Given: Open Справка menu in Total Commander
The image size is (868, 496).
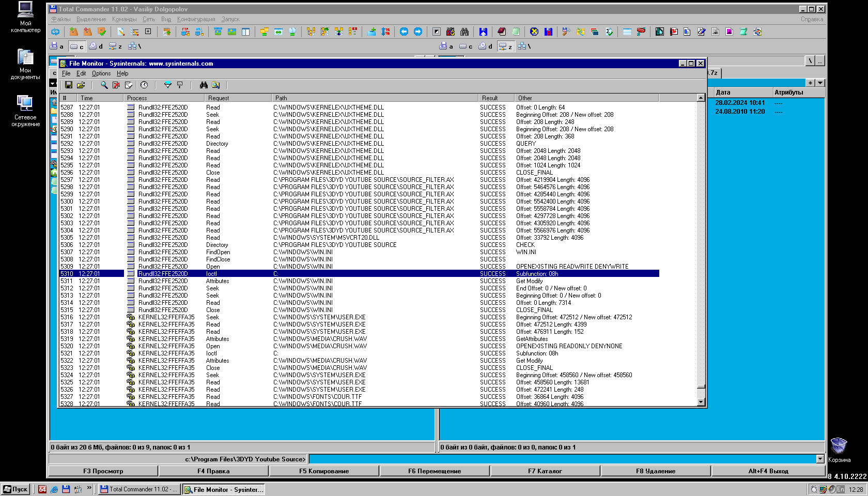Looking at the screenshot, I should coord(812,19).
